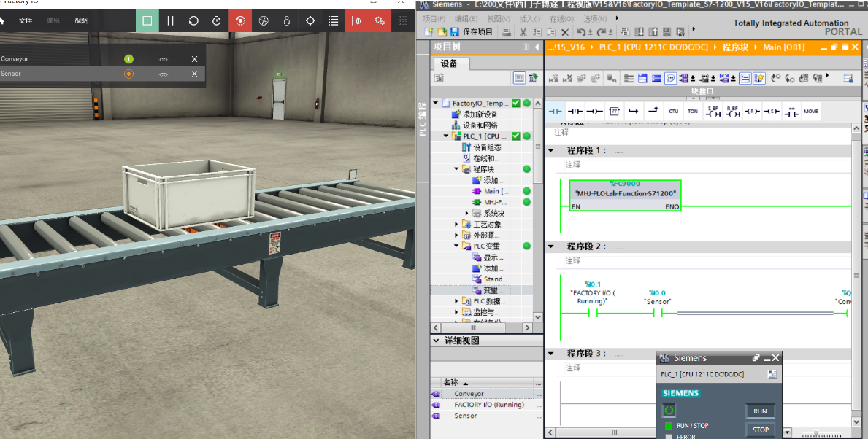Open the 在线(O) menu in TIA Portal
The width and height of the screenshot is (868, 439).
(x=561, y=18)
